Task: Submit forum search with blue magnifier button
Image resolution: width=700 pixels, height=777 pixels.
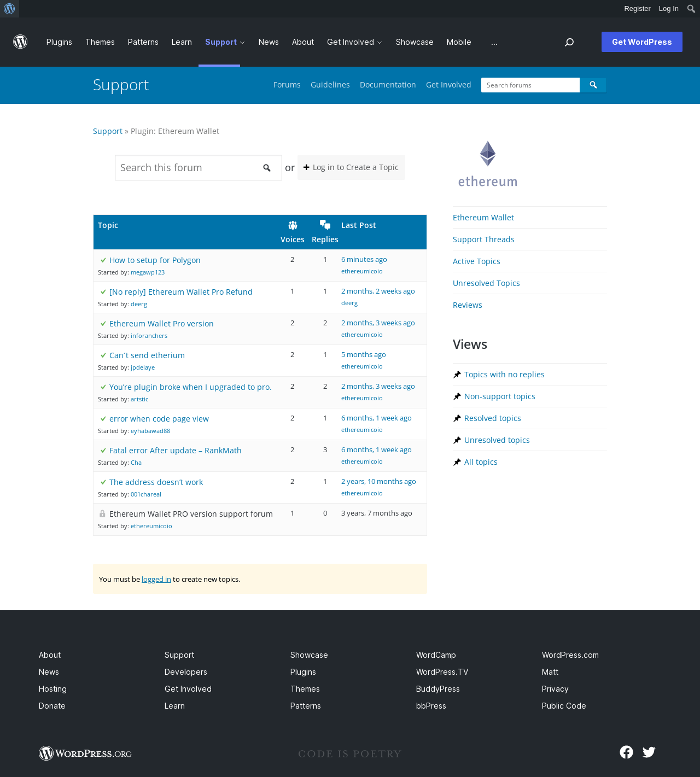Action: [593, 85]
